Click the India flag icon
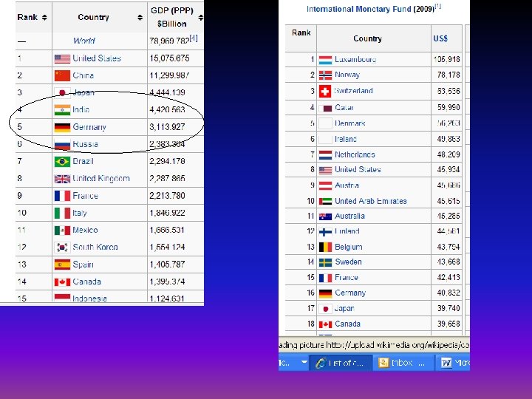The height and width of the screenshot is (399, 532). coord(62,110)
